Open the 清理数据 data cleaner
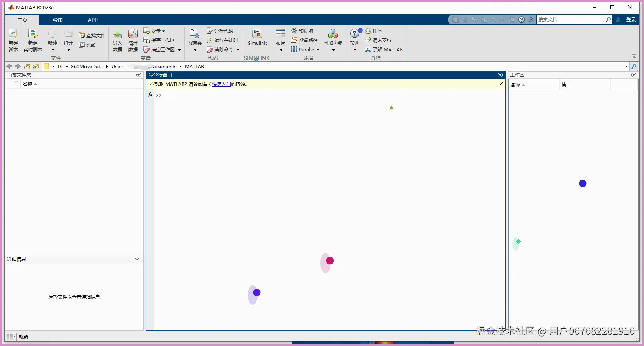644x346 pixels. click(x=133, y=40)
